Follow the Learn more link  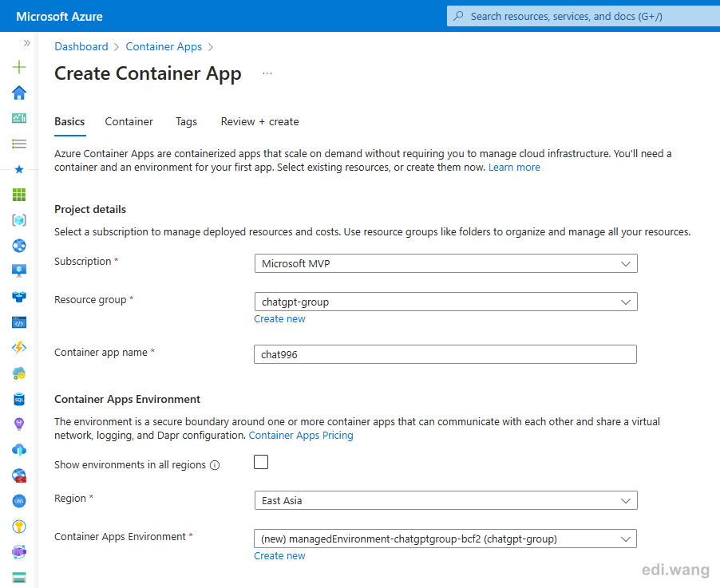(514, 168)
